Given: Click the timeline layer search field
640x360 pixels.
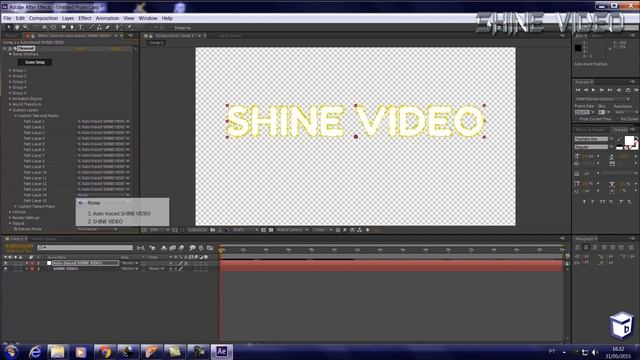Looking at the screenshot, I should coord(85,248).
